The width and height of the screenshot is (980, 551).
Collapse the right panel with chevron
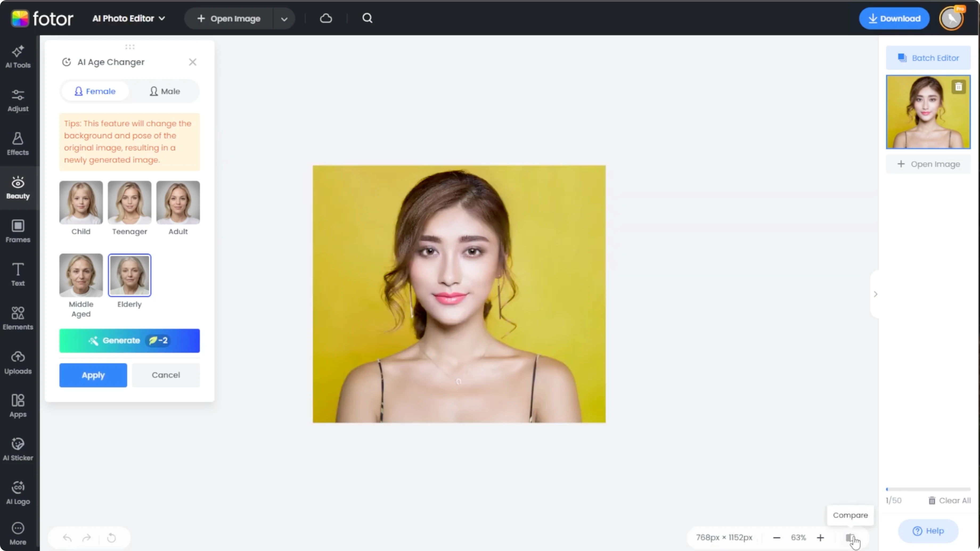pos(875,294)
